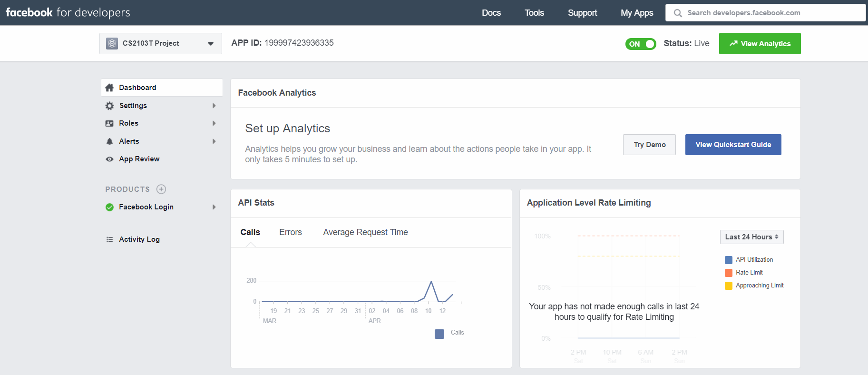Screen dimensions: 868x375
Task: Expand the Facebook Login submenu arrow
Action: 214,207
